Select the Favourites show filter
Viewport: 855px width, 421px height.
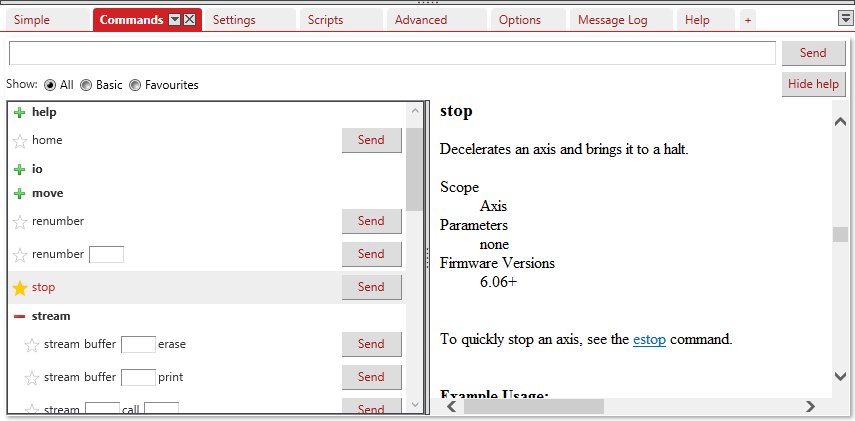[135, 85]
